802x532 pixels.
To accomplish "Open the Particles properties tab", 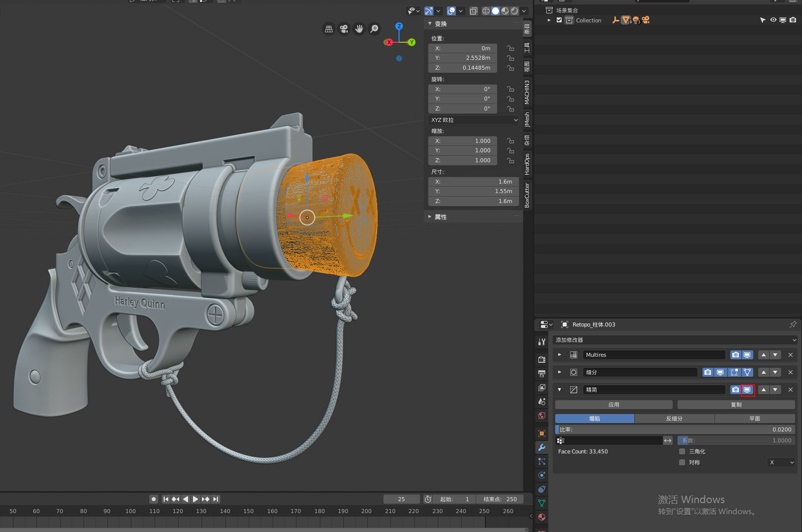I will coord(542,461).
